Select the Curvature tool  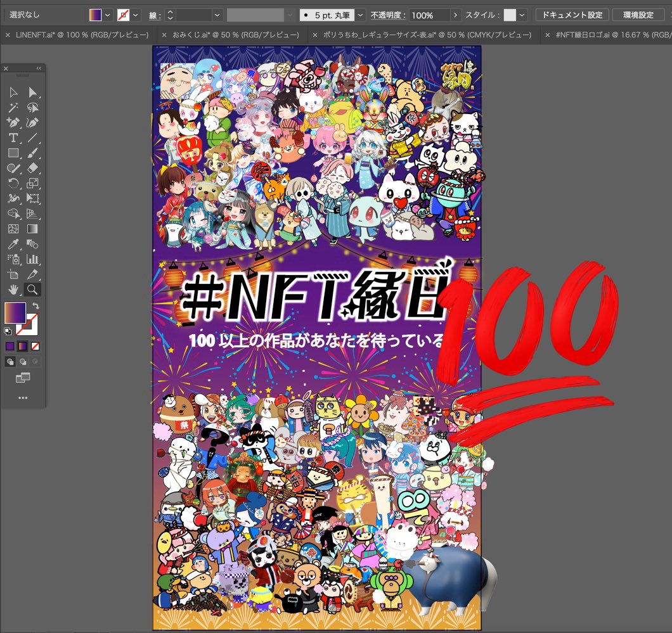32,122
